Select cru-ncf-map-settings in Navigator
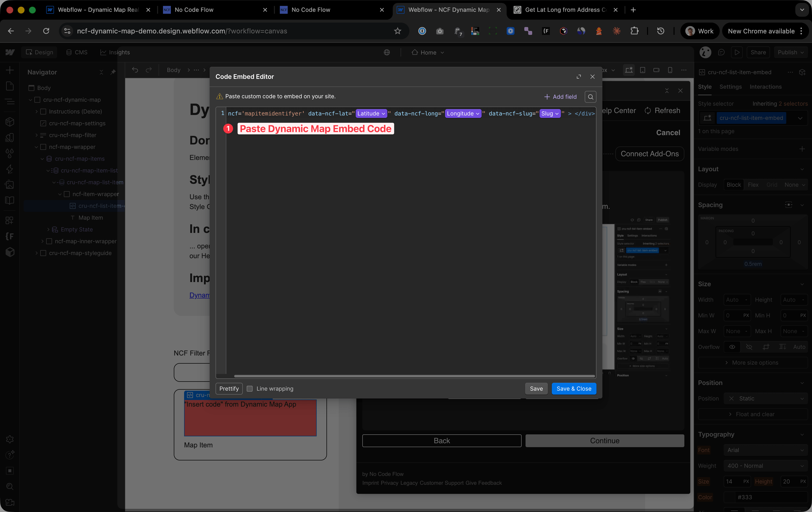The height and width of the screenshot is (512, 812). click(x=77, y=124)
